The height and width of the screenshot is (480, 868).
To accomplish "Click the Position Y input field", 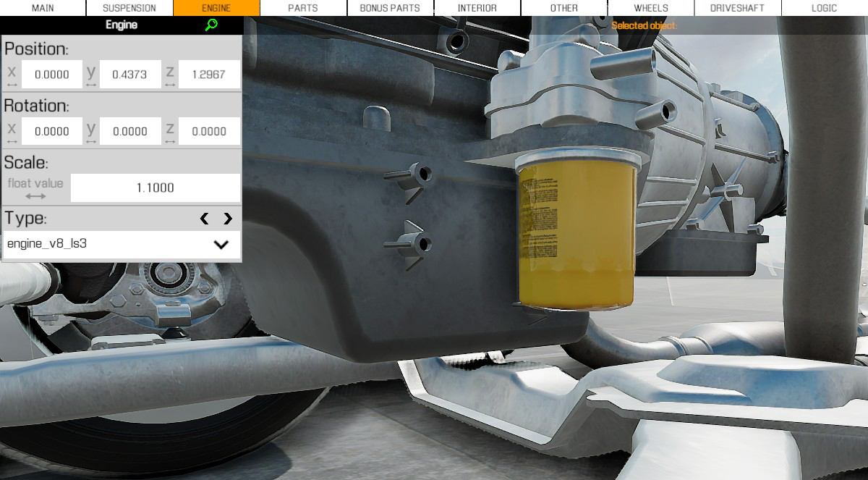I will pos(130,75).
